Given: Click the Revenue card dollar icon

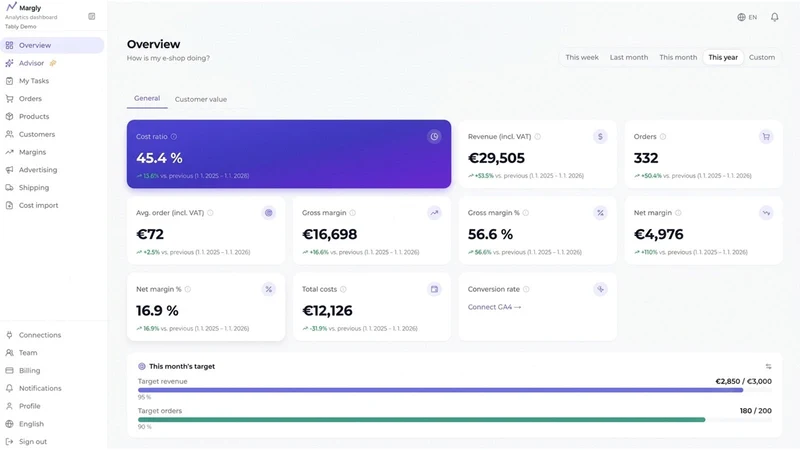Looking at the screenshot, I should (600, 137).
